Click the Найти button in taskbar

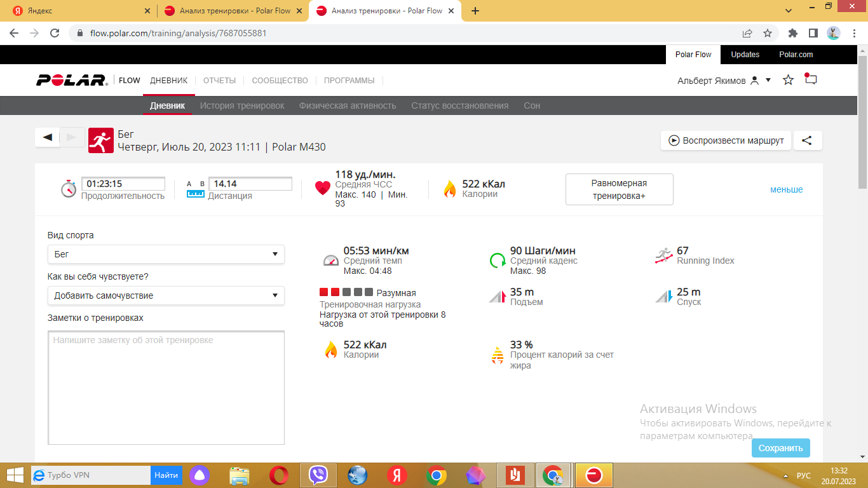pos(166,475)
